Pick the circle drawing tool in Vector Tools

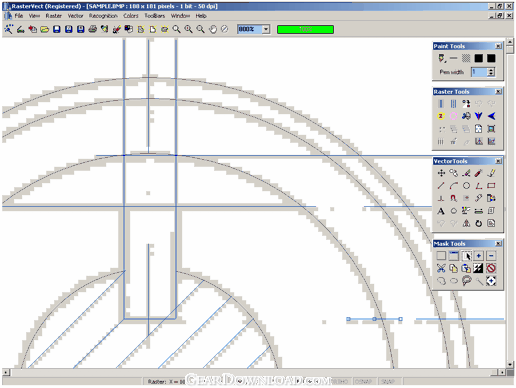coord(466,186)
